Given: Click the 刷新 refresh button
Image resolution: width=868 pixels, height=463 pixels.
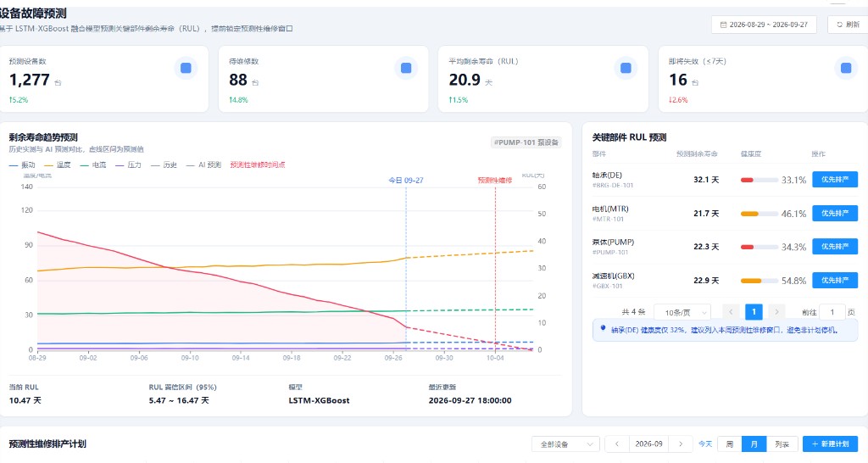Looking at the screenshot, I should (x=848, y=25).
